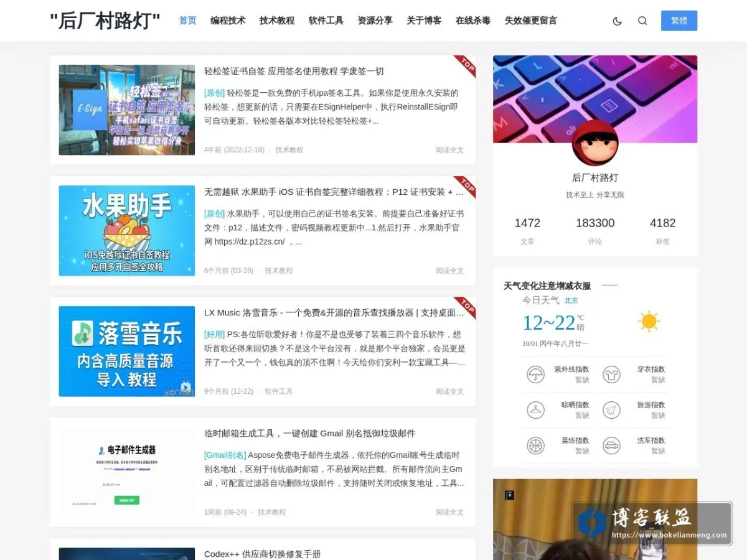Open the 资源分享 menu item
The height and width of the screenshot is (560, 747).
tap(375, 21)
